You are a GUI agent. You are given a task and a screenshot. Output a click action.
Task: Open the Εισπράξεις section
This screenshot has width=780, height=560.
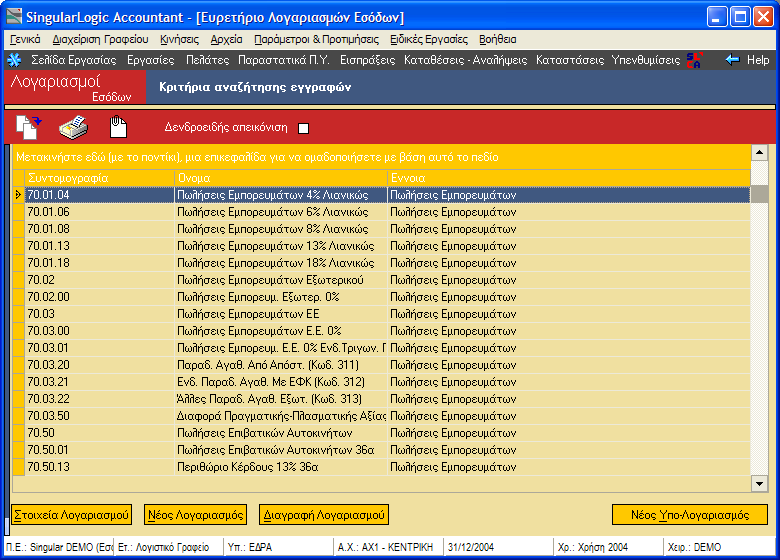pyautogui.click(x=368, y=60)
